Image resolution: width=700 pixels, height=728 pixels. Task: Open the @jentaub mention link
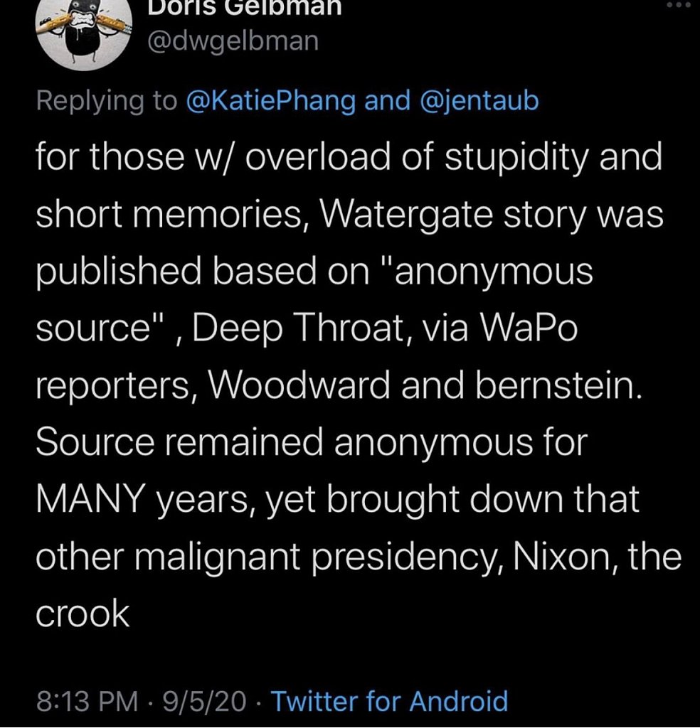(x=480, y=101)
